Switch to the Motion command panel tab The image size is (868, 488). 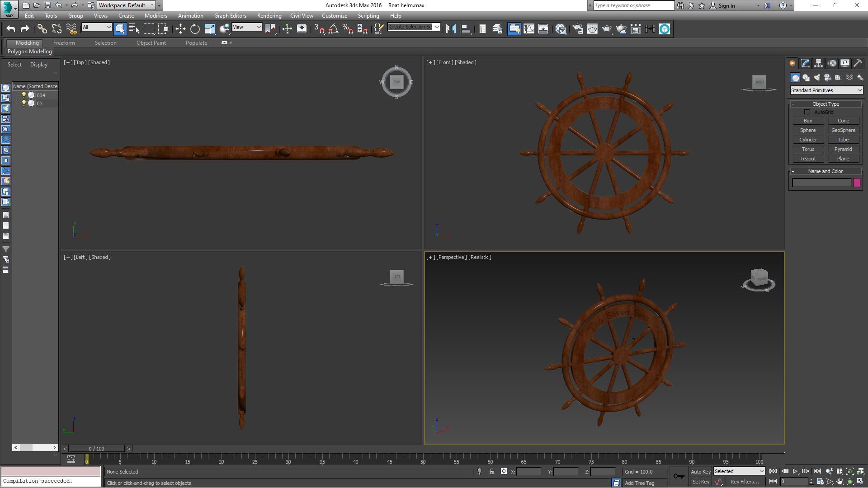pyautogui.click(x=832, y=63)
